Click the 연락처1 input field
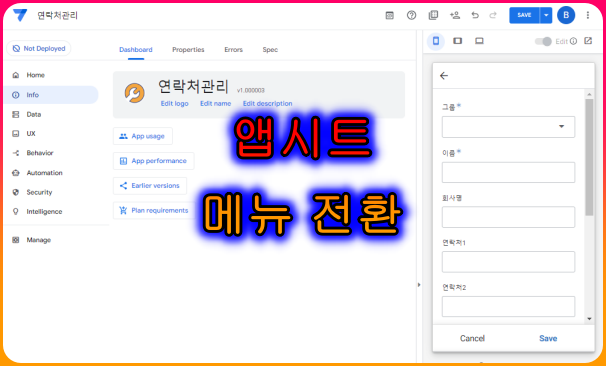Viewport: 606px width, 366px height. pyautogui.click(x=508, y=262)
